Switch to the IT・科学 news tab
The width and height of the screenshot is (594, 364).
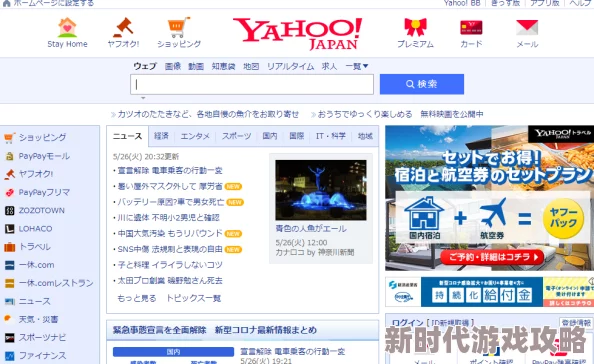click(331, 136)
